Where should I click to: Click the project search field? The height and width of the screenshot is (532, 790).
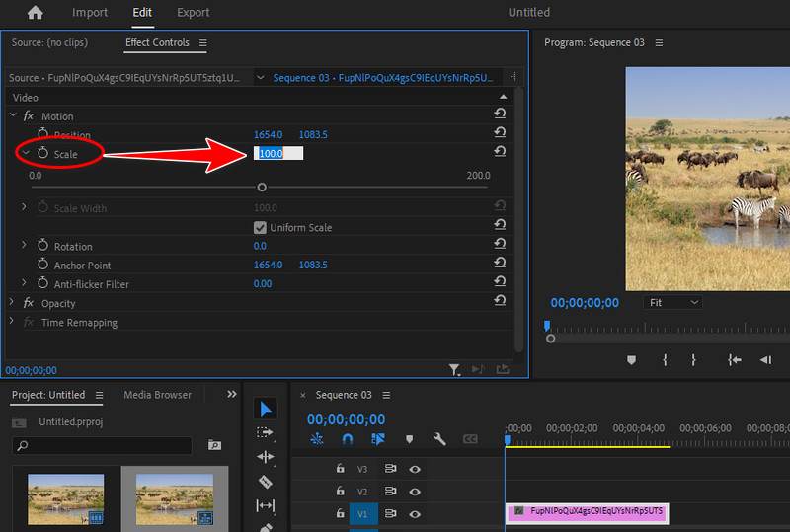(102, 446)
